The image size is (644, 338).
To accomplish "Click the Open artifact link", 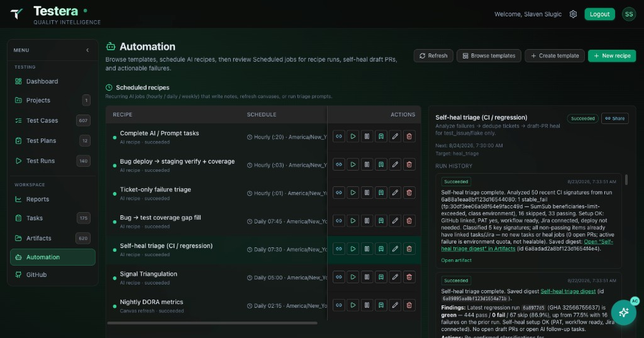I will (456, 261).
